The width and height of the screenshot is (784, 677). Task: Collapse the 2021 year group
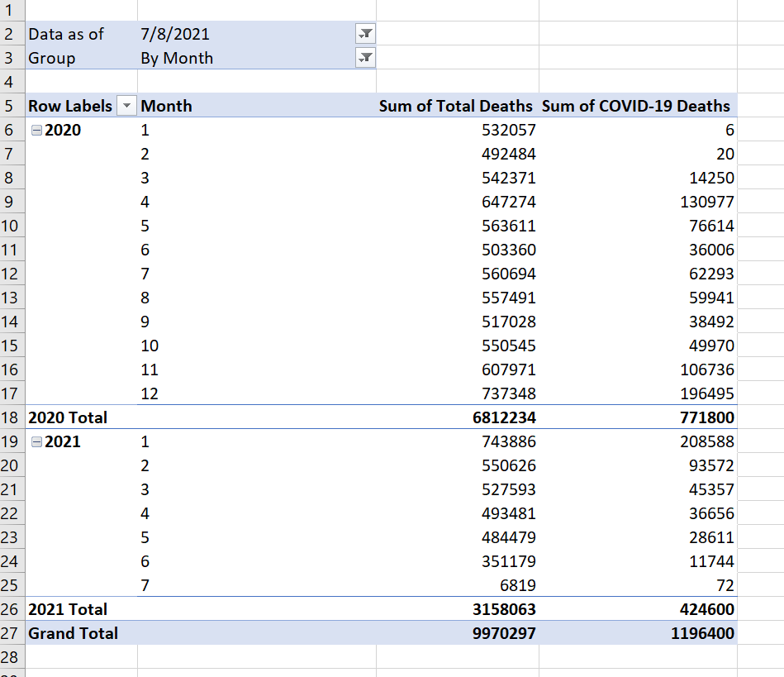36,441
